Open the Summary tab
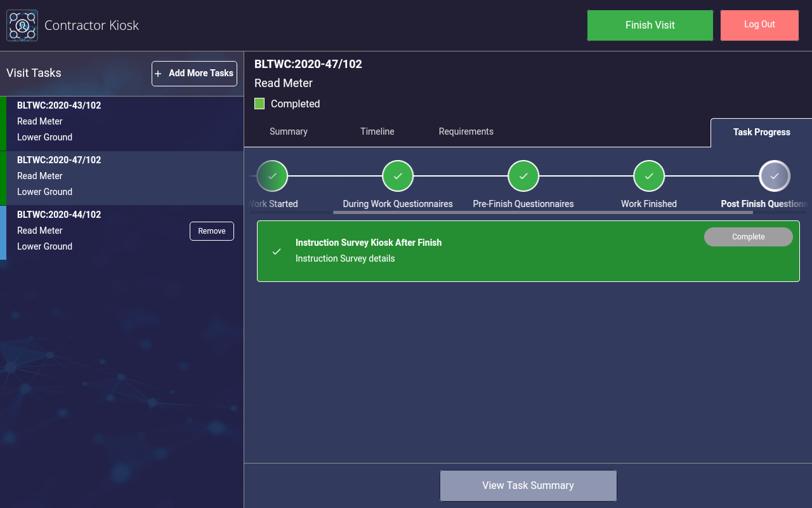 tap(289, 131)
